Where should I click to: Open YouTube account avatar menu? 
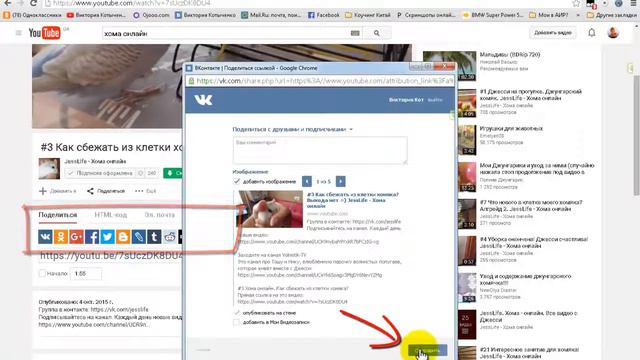613,33
